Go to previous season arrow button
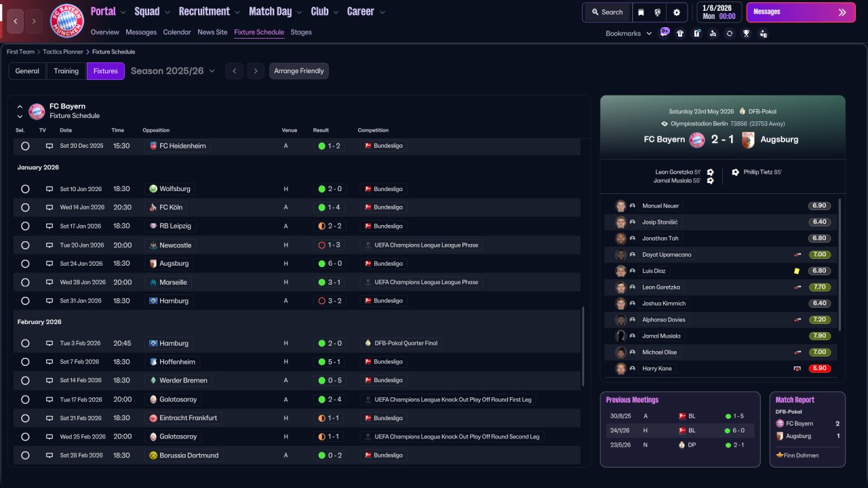Screen dimensions: 868x488 tap(234, 71)
